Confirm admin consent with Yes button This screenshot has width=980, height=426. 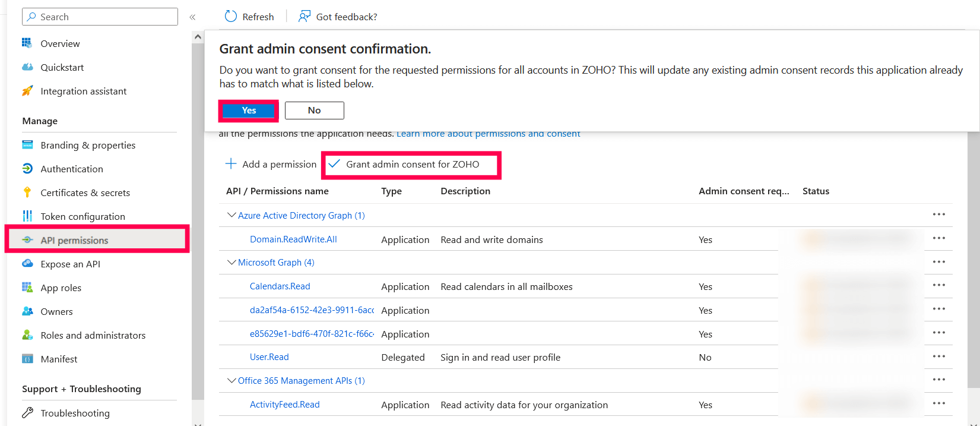coord(249,111)
